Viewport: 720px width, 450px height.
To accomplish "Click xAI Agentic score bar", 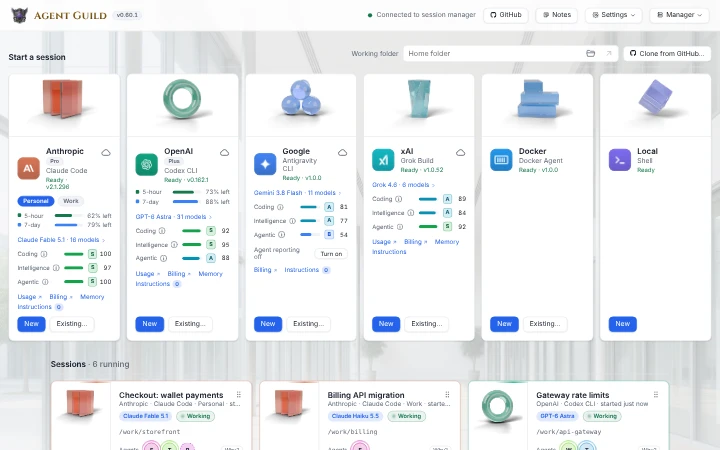I will coord(428,226).
